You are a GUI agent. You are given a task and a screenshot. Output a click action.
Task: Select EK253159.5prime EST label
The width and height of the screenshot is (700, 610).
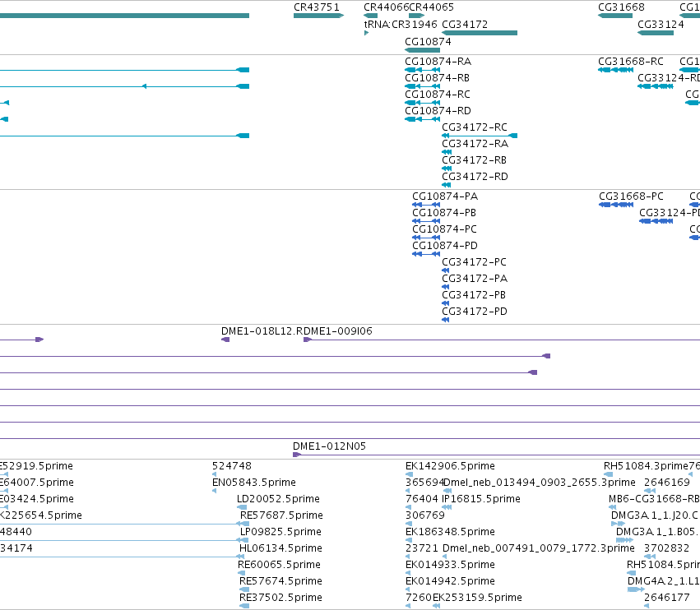click(x=477, y=598)
